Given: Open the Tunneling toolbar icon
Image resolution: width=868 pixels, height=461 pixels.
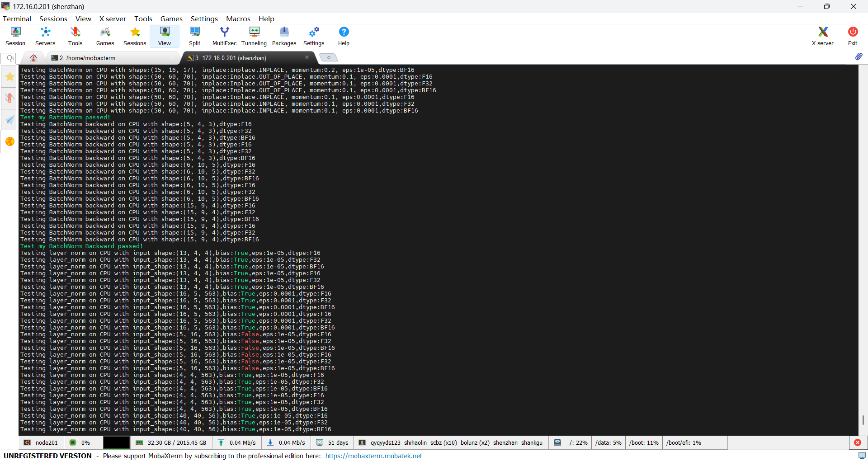Looking at the screenshot, I should [x=254, y=36].
